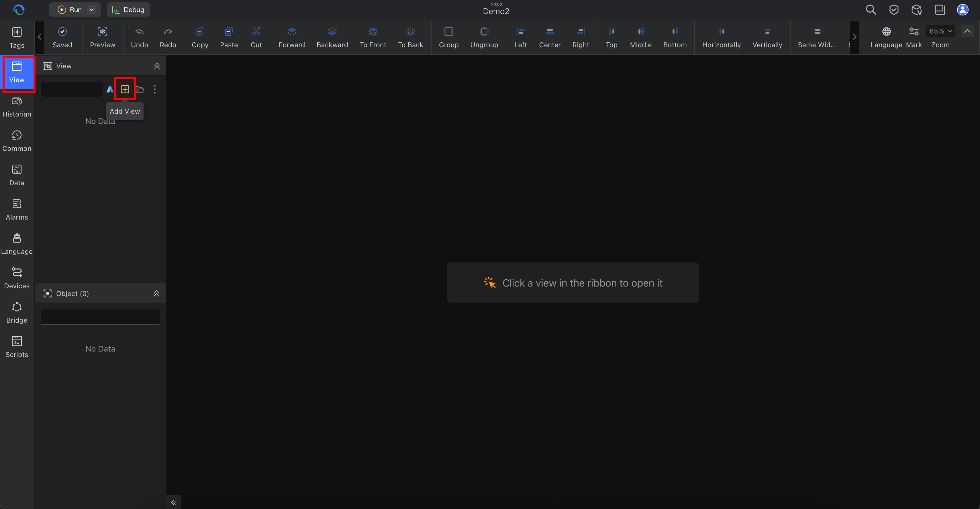Send object Backward one layer

coord(332,38)
